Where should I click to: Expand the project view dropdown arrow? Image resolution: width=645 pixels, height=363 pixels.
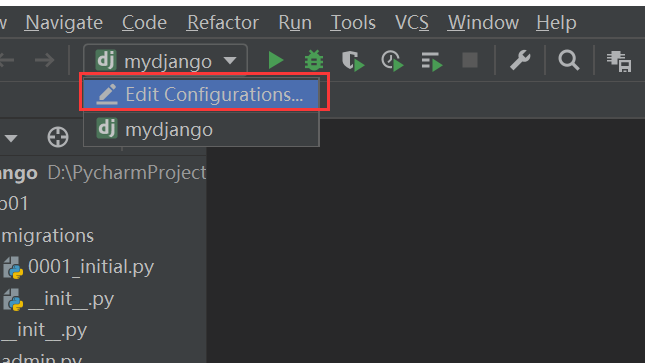click(x=11, y=138)
